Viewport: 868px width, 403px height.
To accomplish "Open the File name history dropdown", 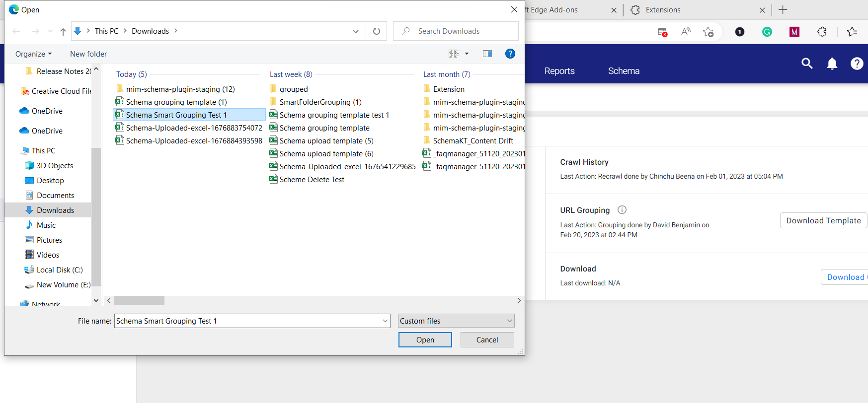I will point(386,321).
